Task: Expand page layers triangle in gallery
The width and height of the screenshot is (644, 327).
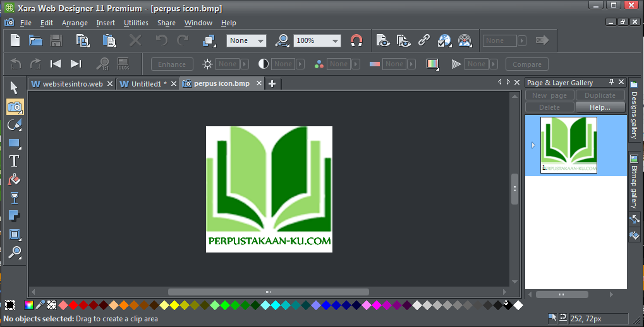Action: 533,145
